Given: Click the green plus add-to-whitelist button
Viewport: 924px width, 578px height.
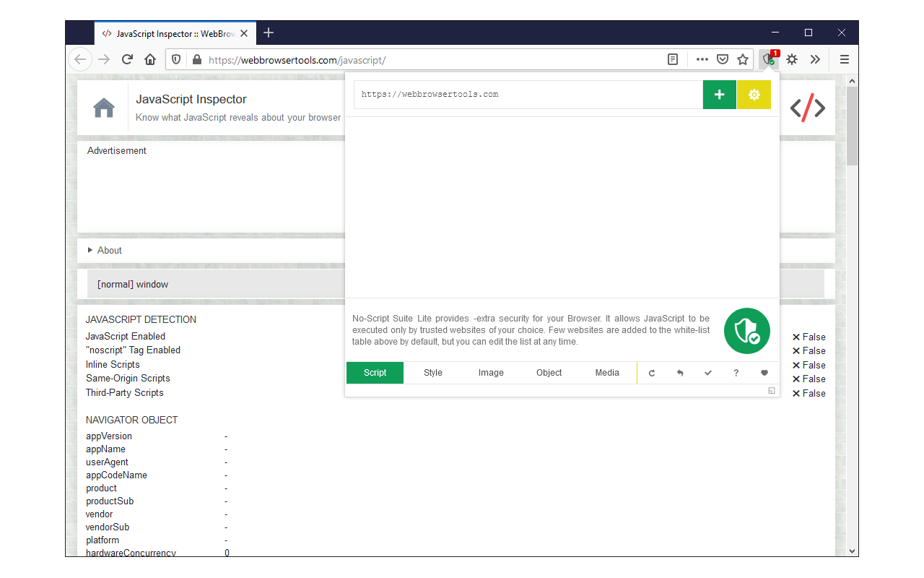Looking at the screenshot, I should pos(719,95).
